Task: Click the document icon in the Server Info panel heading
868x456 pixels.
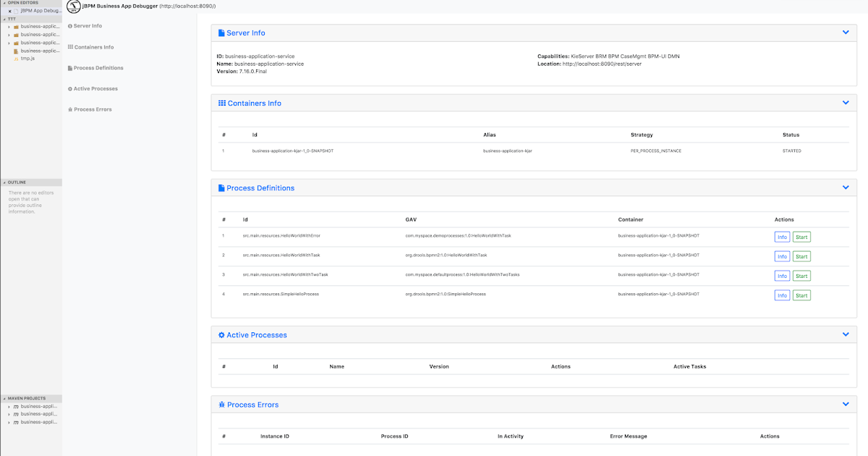Action: [x=221, y=33]
